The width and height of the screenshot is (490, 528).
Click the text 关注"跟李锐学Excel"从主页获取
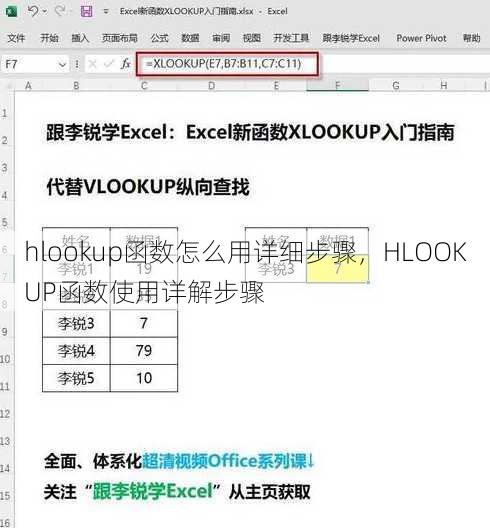pos(177,491)
